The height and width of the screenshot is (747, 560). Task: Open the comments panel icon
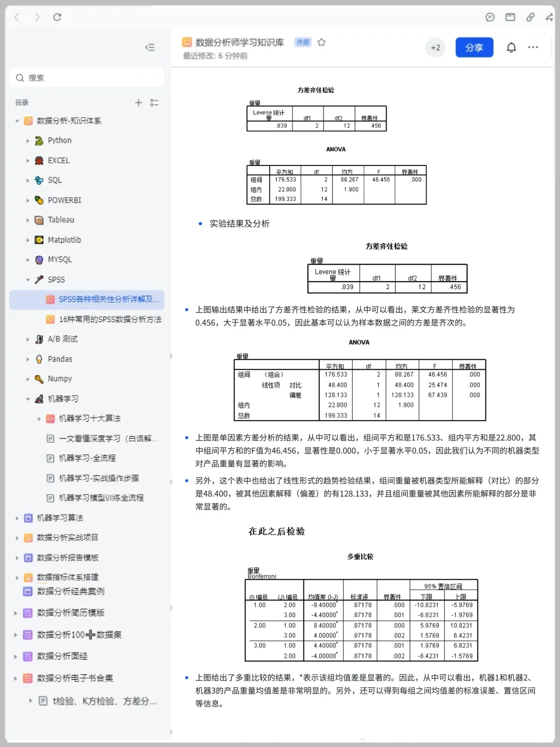(x=490, y=17)
